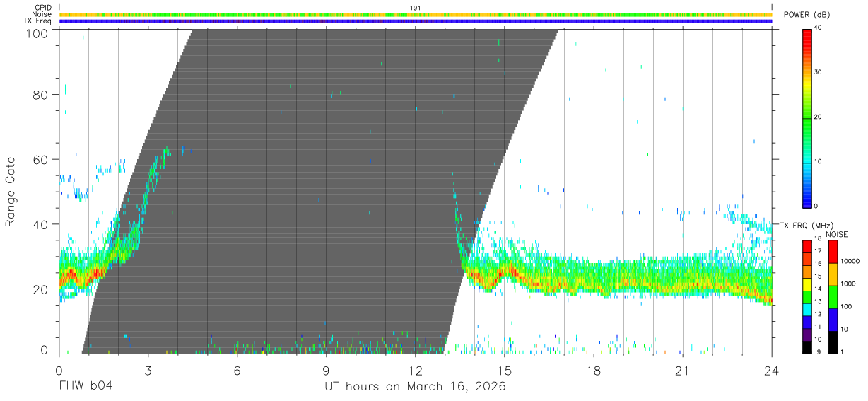The height and width of the screenshot is (401, 868).
Task: Click the yellow swatch on the TX frequency legend
Action: click(807, 283)
